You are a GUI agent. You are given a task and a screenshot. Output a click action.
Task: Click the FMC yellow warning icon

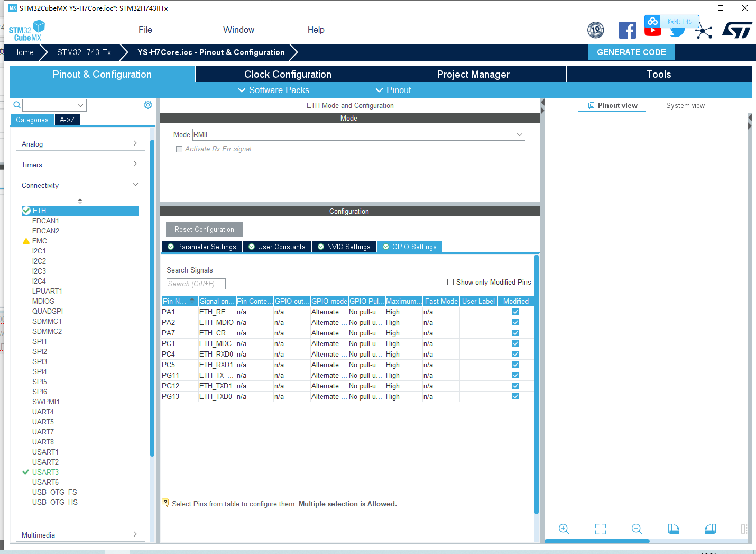click(x=26, y=241)
